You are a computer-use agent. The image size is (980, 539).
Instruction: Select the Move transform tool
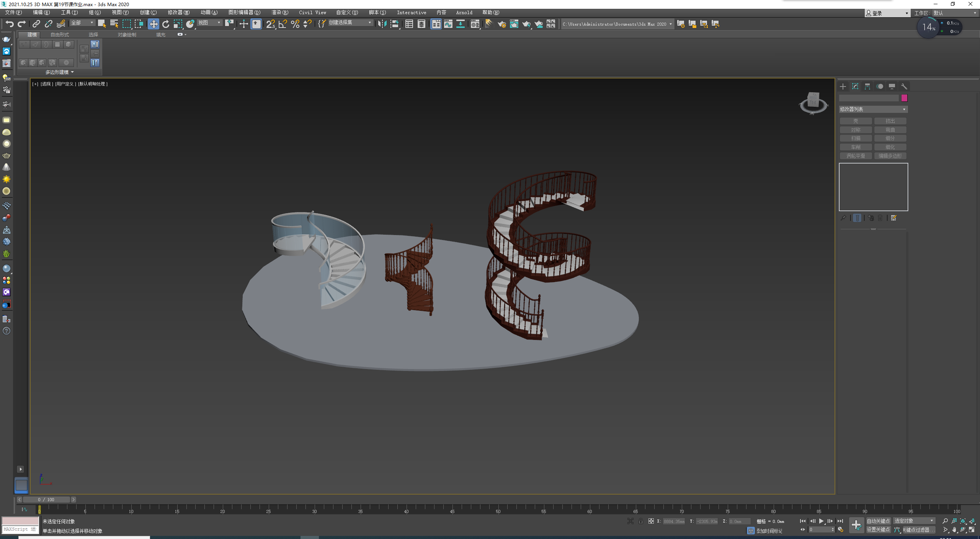point(153,24)
